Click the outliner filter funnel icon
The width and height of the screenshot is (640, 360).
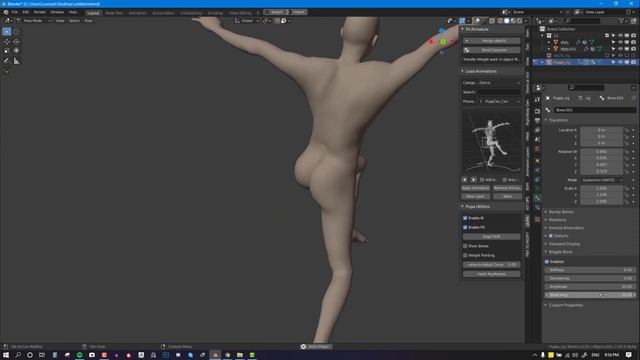click(x=621, y=21)
